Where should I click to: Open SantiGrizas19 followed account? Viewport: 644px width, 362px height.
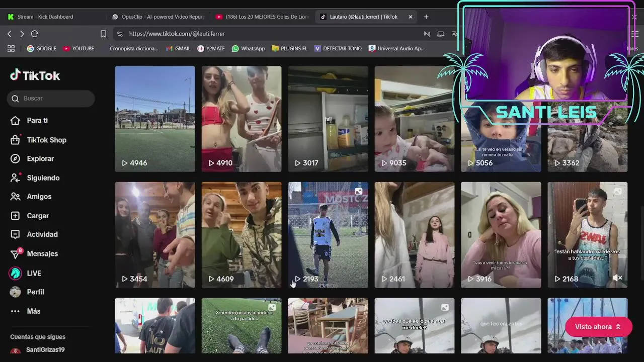tap(38, 350)
